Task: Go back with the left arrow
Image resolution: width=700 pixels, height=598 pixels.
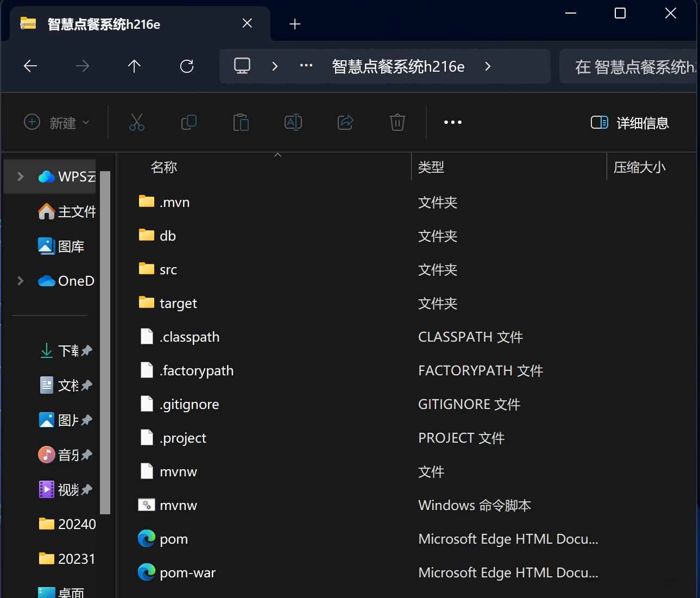Action: pos(30,66)
